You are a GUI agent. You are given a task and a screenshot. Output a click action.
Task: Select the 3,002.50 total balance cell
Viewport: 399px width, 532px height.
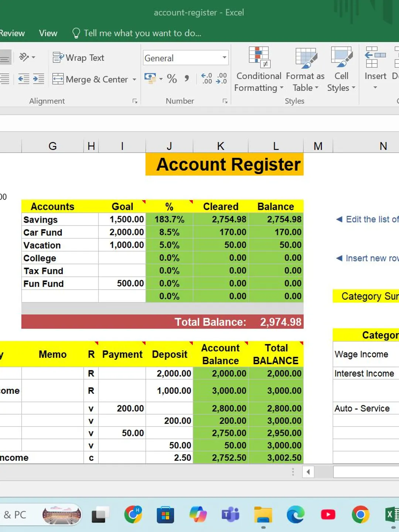[x=276, y=458]
